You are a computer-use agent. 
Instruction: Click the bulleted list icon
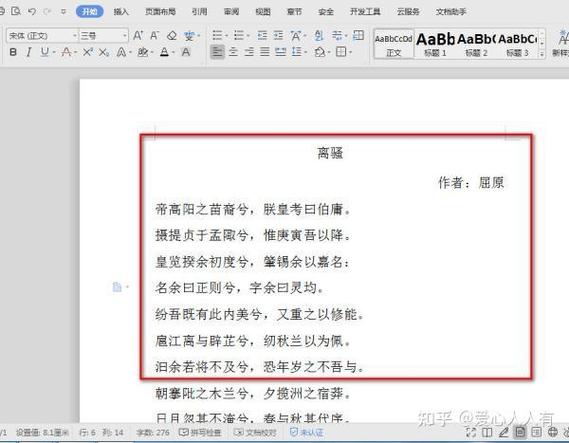(217, 36)
